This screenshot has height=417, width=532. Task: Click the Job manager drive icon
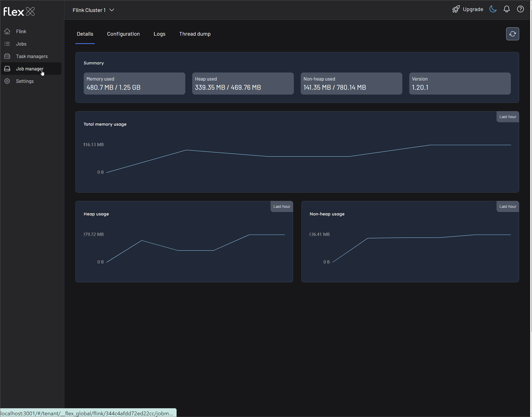point(7,69)
